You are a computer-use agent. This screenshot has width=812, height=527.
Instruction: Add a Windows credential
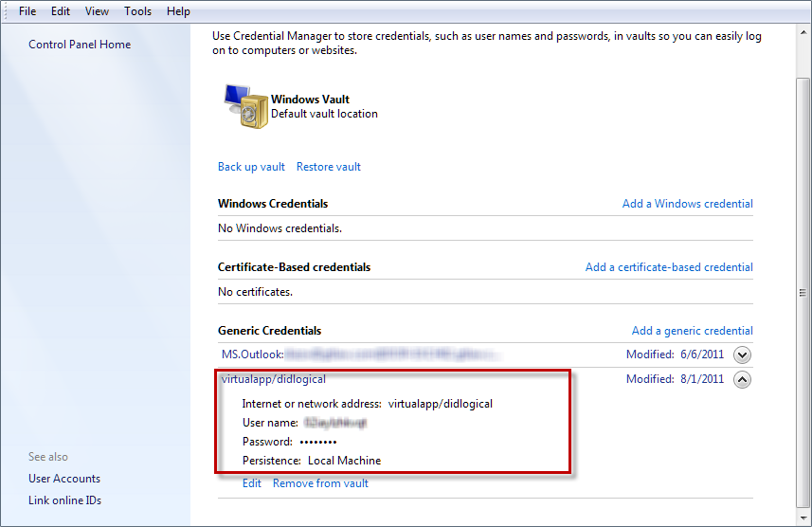click(687, 204)
